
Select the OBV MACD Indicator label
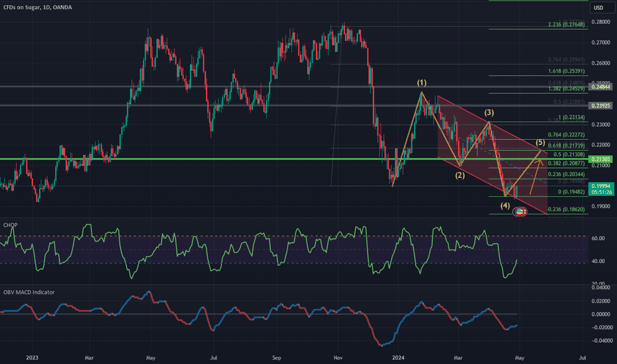coord(29,292)
